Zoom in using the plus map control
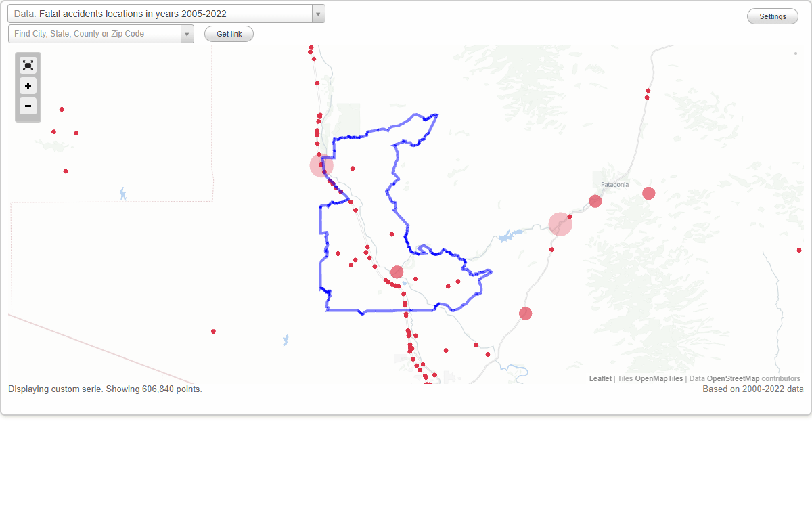Screen dimensions: 812x522 click(x=28, y=86)
